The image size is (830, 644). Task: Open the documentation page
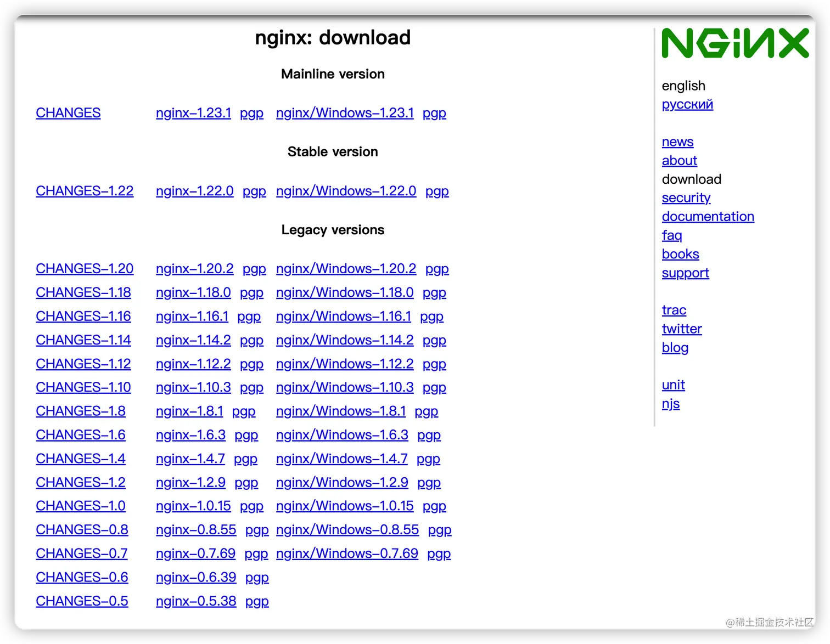pyautogui.click(x=708, y=217)
